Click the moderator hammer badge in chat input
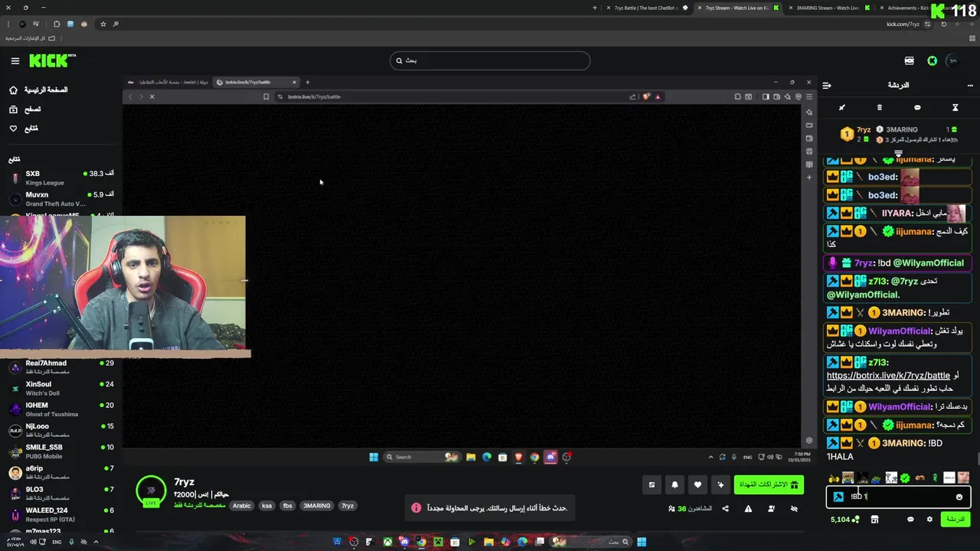 838,497
